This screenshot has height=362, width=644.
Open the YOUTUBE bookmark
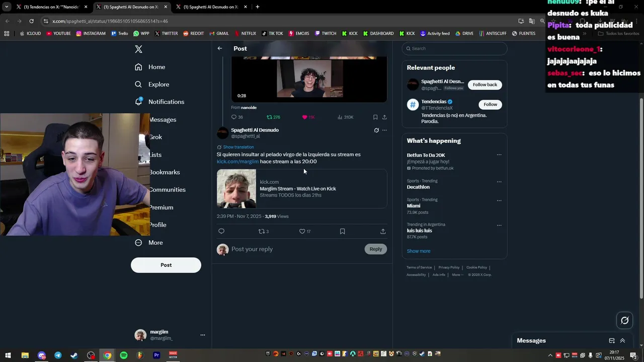coord(58,34)
